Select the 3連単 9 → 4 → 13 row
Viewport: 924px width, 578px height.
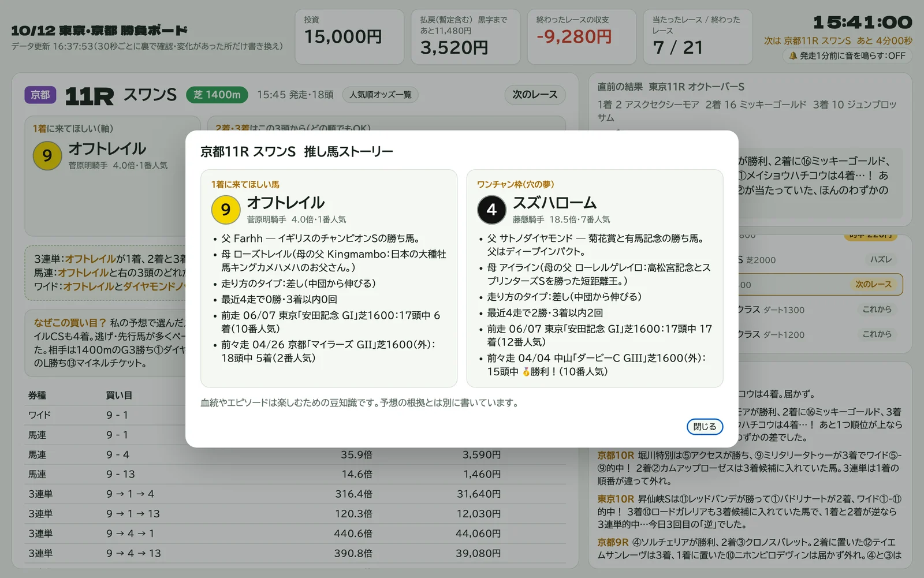coord(295,553)
